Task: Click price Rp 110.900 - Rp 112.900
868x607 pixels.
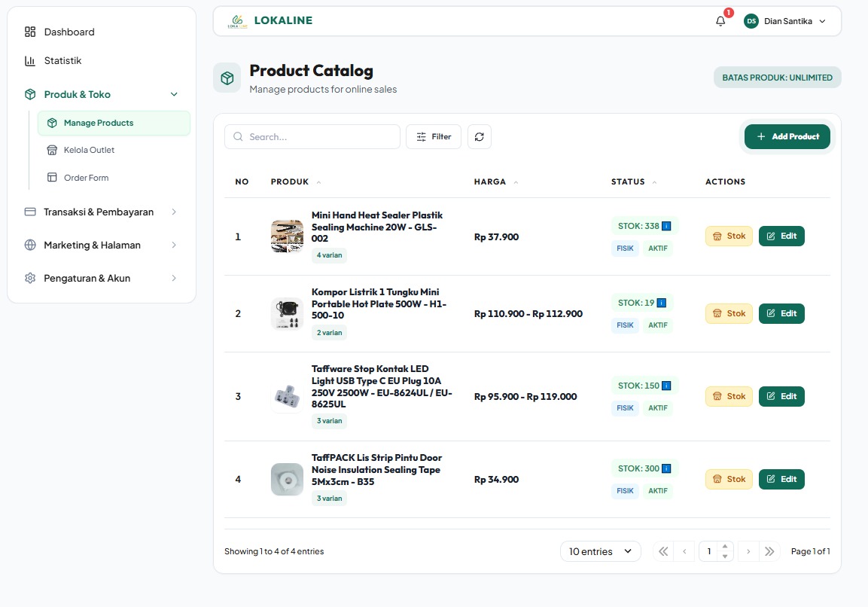Action: coord(528,313)
